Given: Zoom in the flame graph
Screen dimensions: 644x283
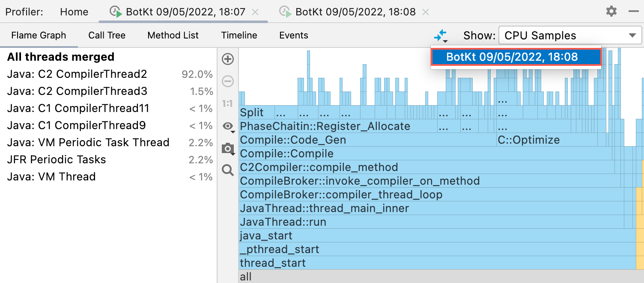Looking at the screenshot, I should coord(228,59).
